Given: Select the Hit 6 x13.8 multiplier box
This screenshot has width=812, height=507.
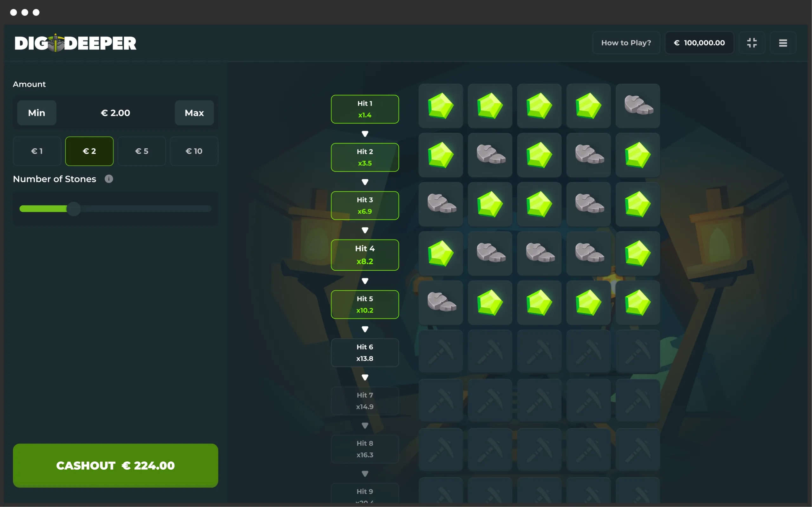Looking at the screenshot, I should tap(365, 352).
